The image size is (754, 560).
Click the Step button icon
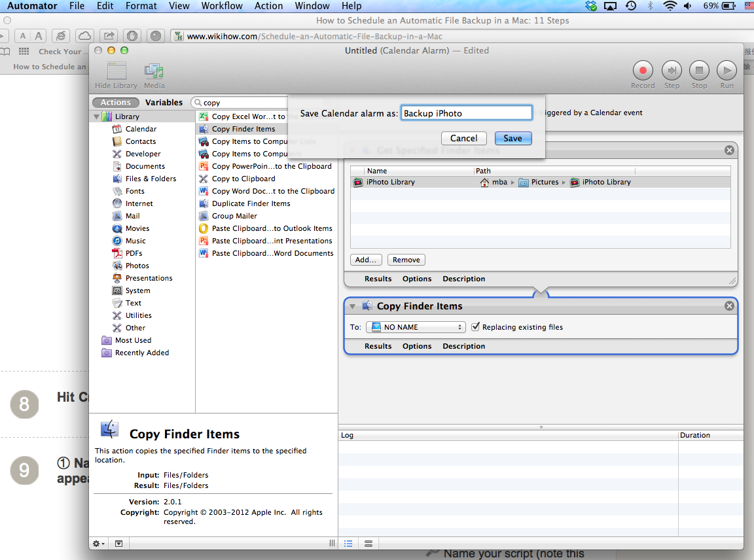tap(672, 71)
